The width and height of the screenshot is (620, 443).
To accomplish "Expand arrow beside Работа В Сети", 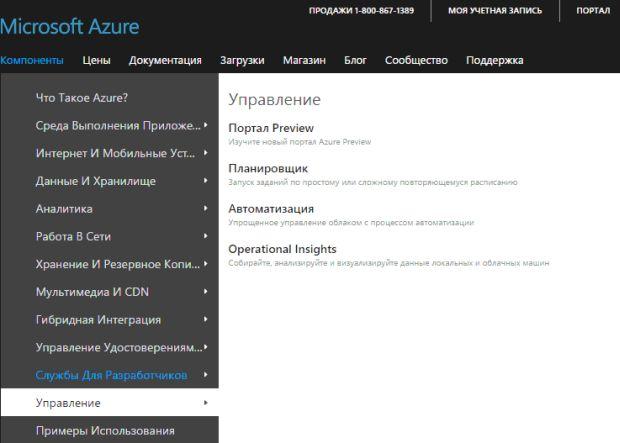I will [x=206, y=236].
